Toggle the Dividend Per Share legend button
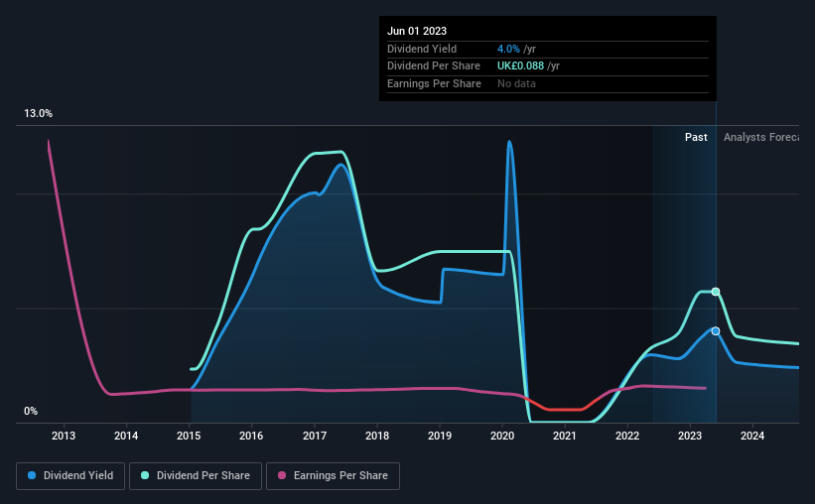Screen dimensions: 815x504 tap(196, 476)
